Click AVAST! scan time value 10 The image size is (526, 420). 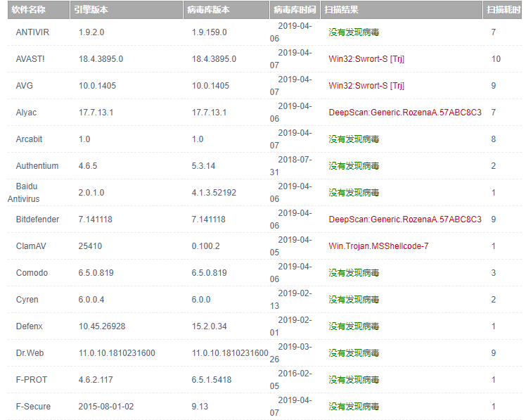point(496,59)
